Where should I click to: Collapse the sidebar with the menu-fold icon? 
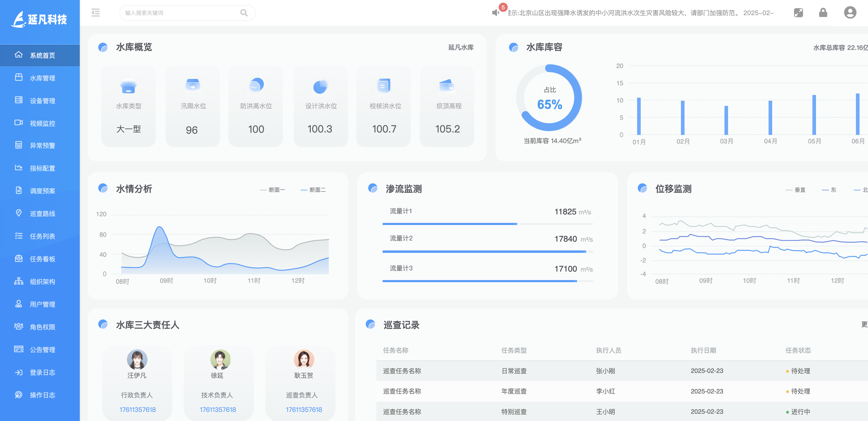coord(96,13)
